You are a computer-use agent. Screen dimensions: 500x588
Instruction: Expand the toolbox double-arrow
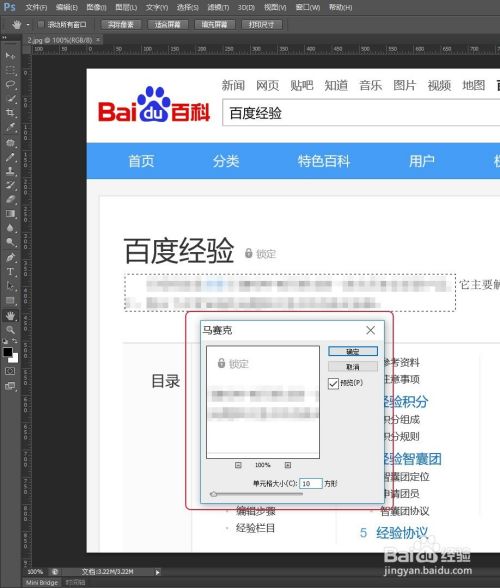(x=4, y=38)
